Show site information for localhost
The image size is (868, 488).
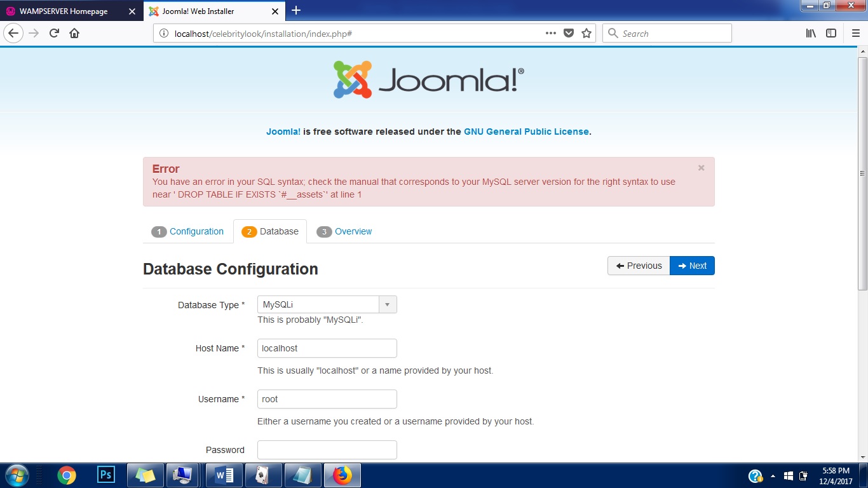click(164, 34)
